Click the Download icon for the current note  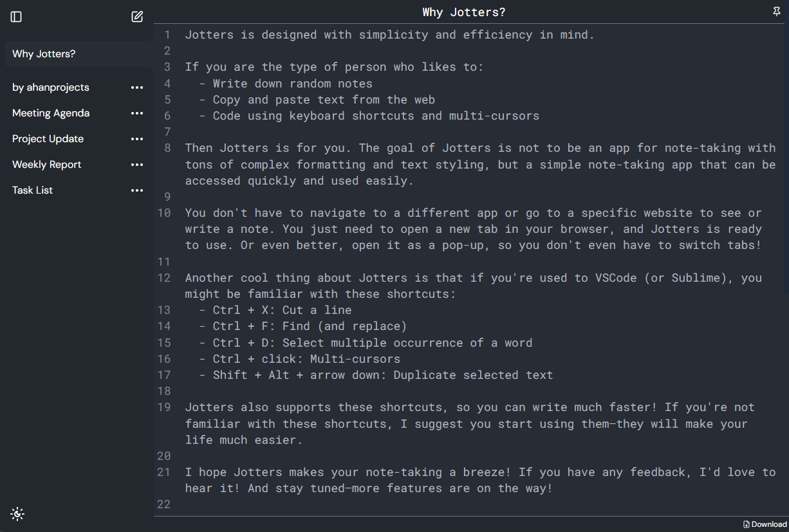click(765, 524)
